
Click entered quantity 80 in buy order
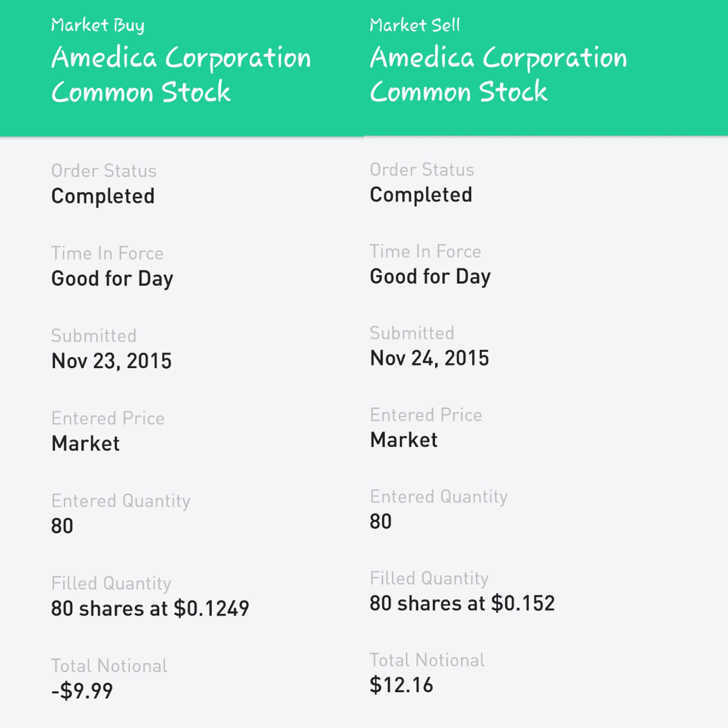click(x=62, y=526)
